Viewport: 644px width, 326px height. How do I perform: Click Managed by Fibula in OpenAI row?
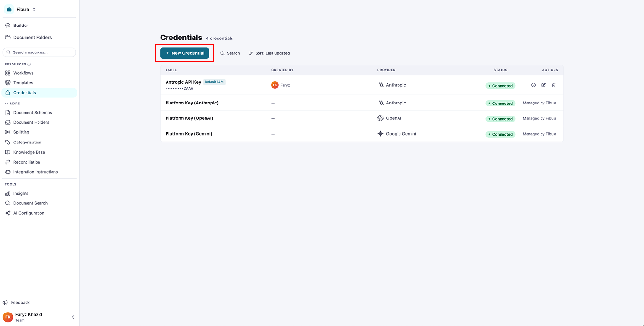point(540,118)
